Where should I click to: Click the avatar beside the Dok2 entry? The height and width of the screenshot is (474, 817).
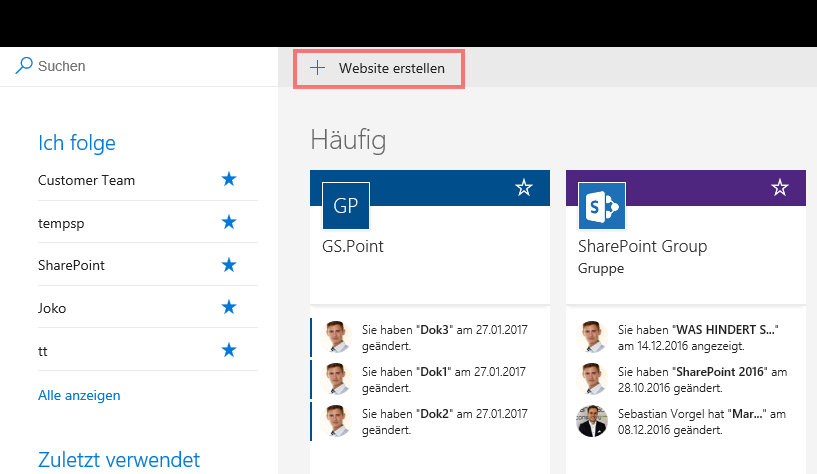click(x=336, y=421)
